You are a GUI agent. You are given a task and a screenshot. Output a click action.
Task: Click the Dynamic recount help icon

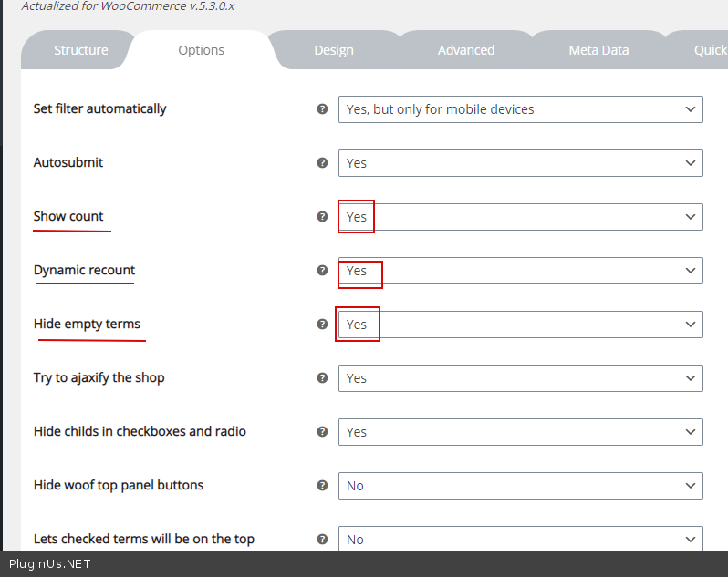pos(322,270)
